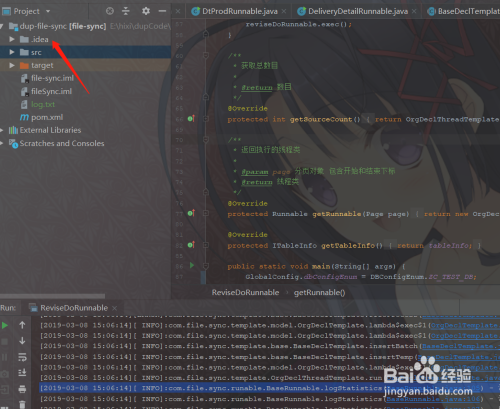Image resolution: width=500 pixels, height=409 pixels.
Task: Expand the src folder arrow
Action: coord(12,52)
